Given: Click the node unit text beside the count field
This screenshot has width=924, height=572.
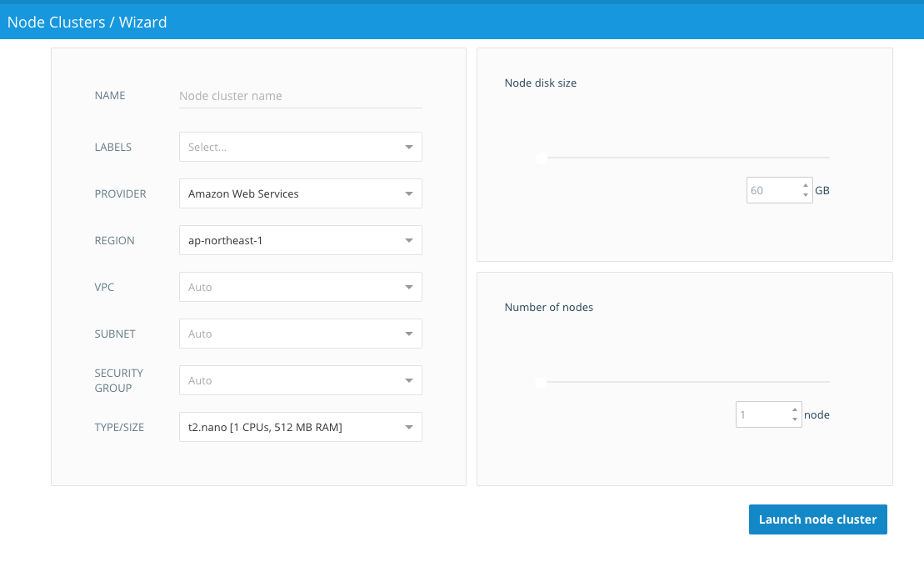Looking at the screenshot, I should [817, 414].
